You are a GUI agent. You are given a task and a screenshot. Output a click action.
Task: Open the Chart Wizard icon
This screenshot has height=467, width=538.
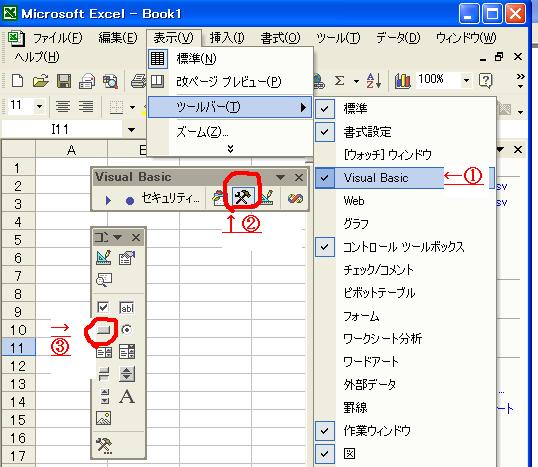(402, 81)
